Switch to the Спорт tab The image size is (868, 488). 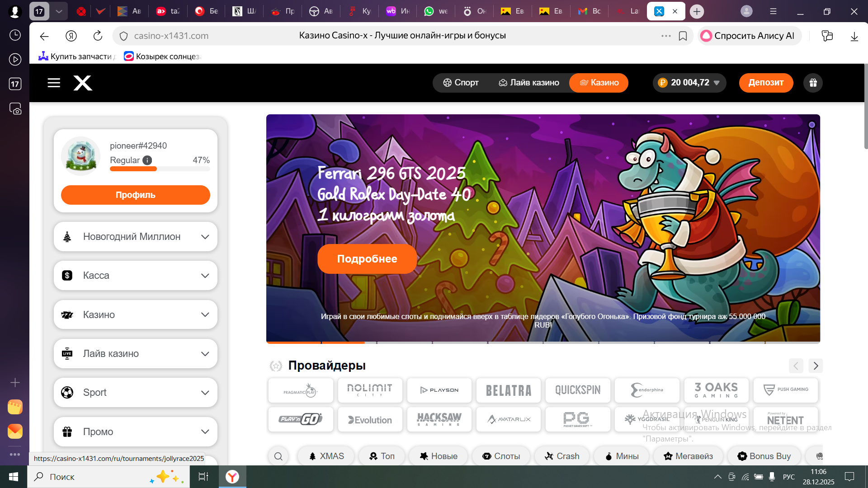click(461, 83)
